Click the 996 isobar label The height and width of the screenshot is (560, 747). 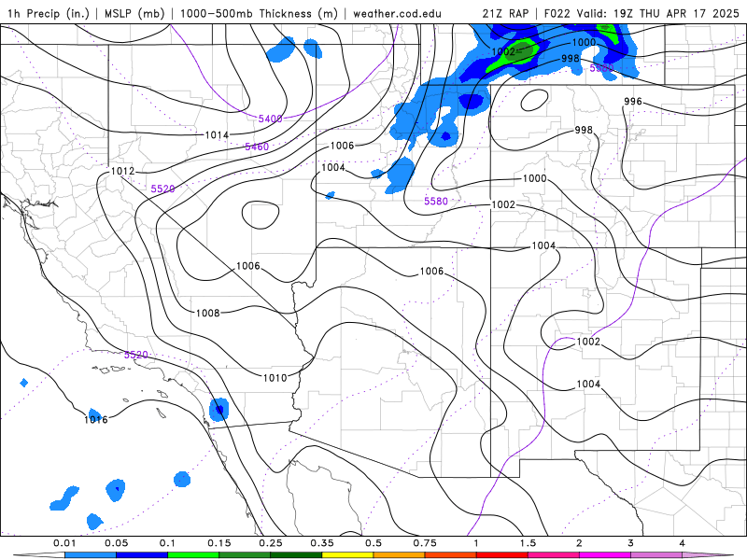[x=633, y=102]
